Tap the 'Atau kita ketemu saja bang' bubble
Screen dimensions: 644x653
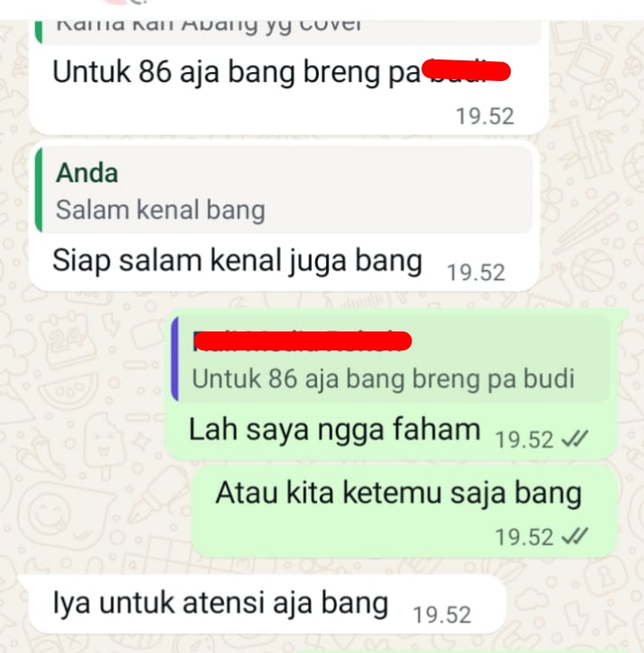coord(404,512)
